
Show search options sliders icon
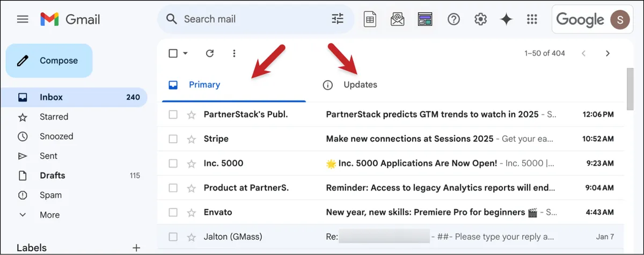pyautogui.click(x=338, y=19)
